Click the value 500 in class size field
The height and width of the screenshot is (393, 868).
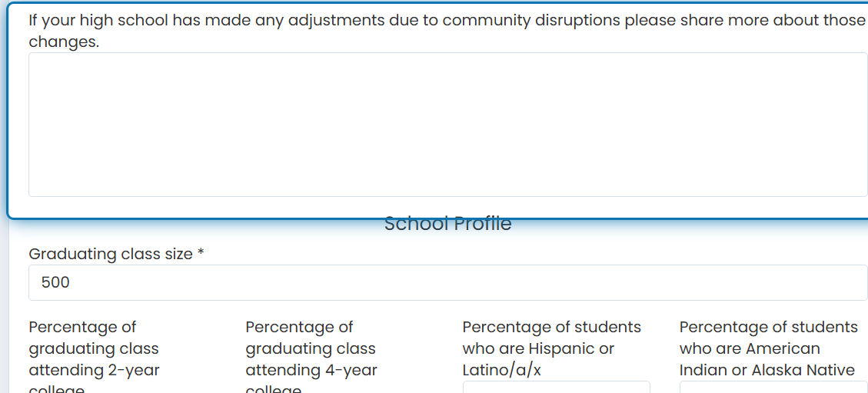(55, 283)
